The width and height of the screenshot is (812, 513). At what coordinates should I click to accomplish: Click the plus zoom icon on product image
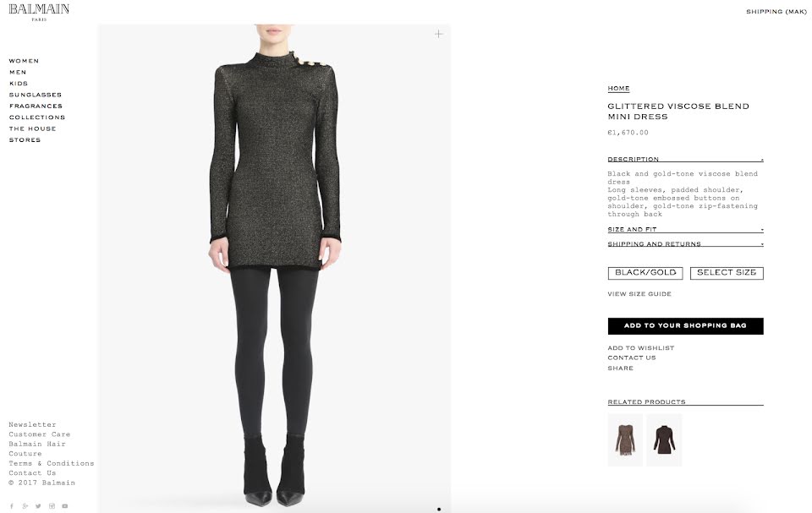point(439,34)
